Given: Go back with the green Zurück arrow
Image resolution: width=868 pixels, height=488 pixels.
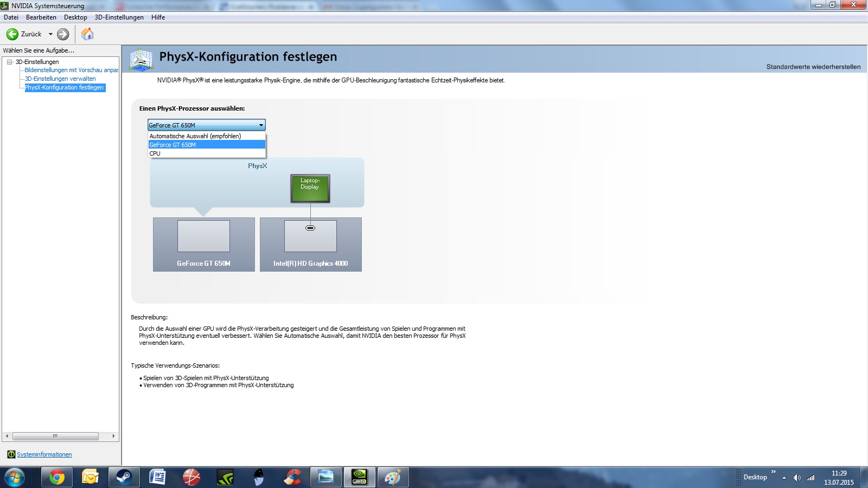Looking at the screenshot, I should coord(12,34).
